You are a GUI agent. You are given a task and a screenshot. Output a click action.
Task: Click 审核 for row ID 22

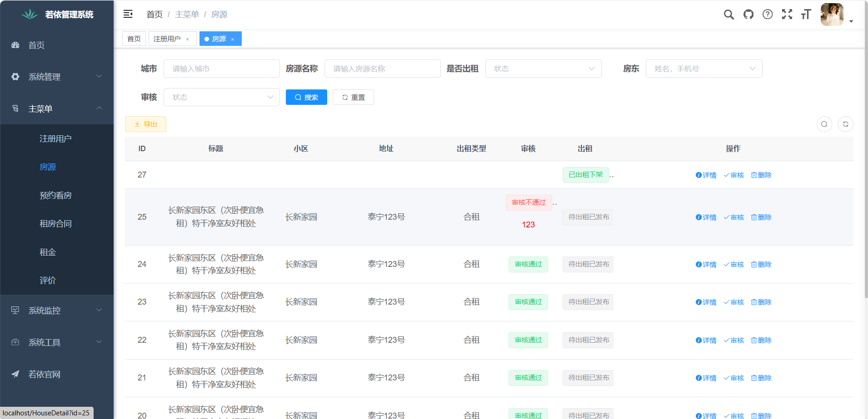734,340
